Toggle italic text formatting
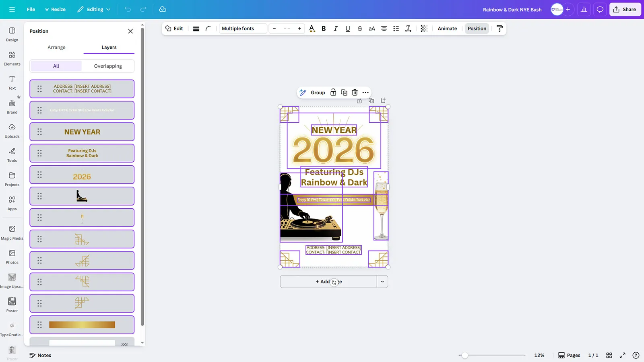Viewport: 644px width, 362px height. [335, 29]
